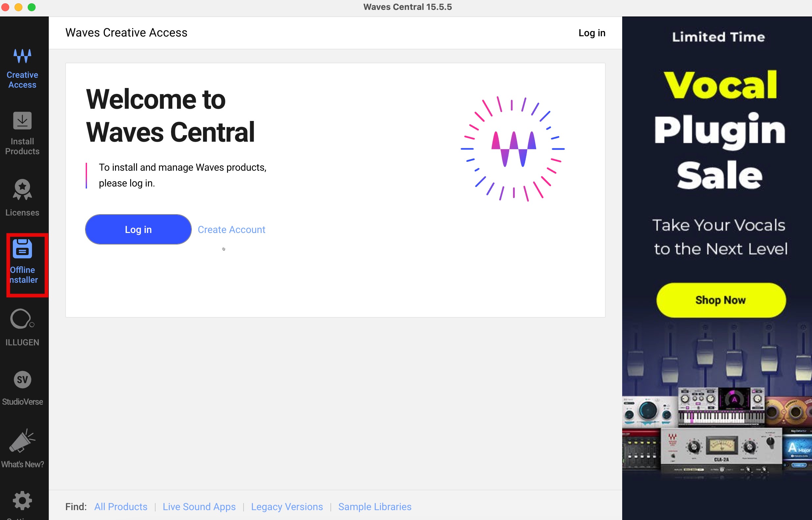Image resolution: width=812 pixels, height=520 pixels.
Task: Click the green fullscreen window button
Action: pyautogui.click(x=32, y=7)
